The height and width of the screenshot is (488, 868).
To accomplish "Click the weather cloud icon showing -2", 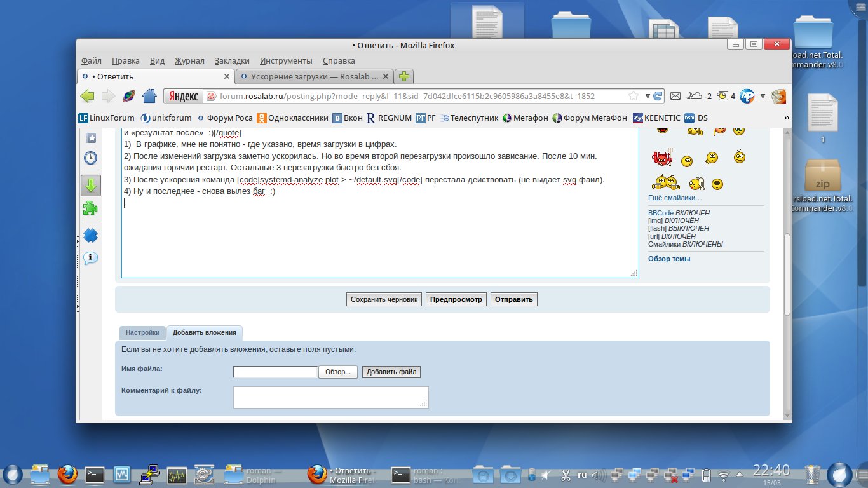I will [x=700, y=96].
